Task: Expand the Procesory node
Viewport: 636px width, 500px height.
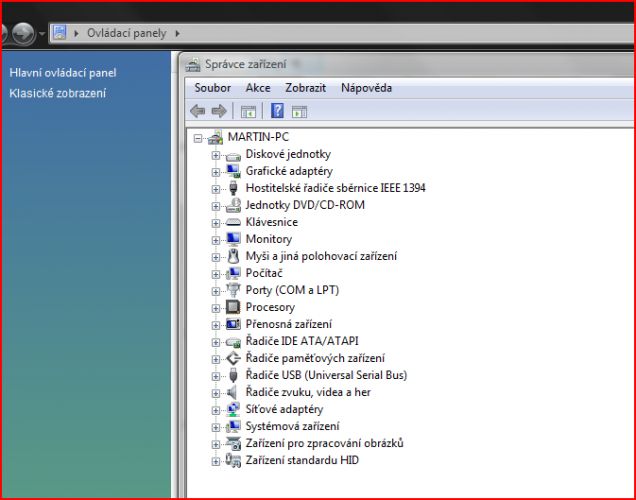Action: pyautogui.click(x=216, y=309)
